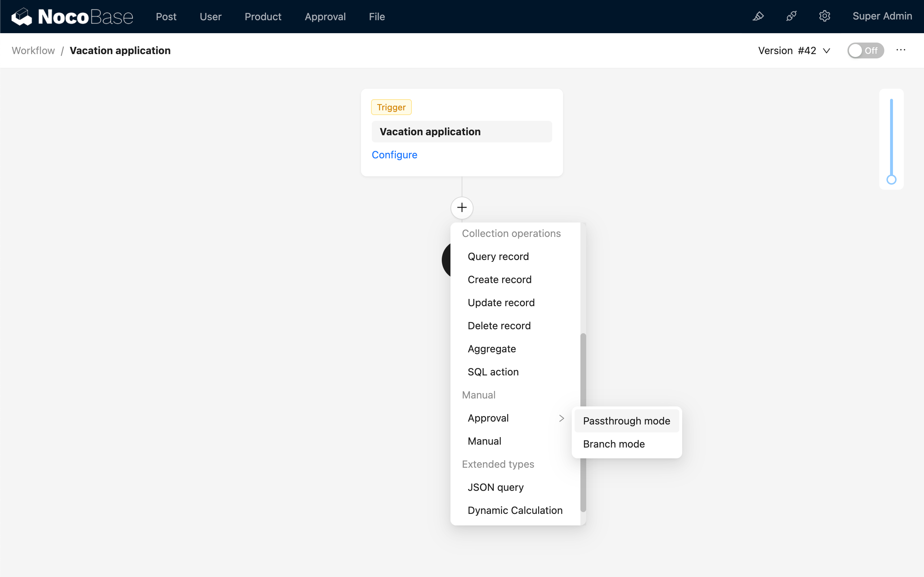The width and height of the screenshot is (924, 577).
Task: Expand the Approval submenu arrow
Action: click(x=561, y=418)
